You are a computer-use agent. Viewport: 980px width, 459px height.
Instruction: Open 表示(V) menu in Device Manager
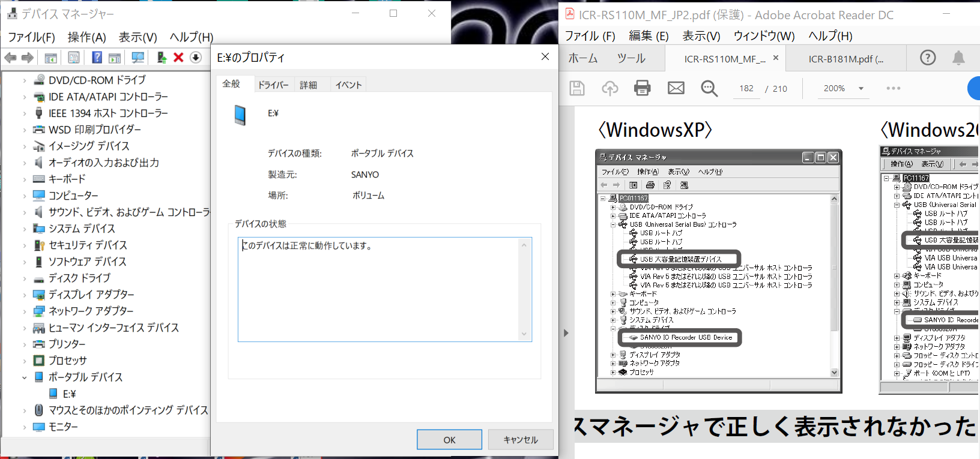tap(138, 37)
